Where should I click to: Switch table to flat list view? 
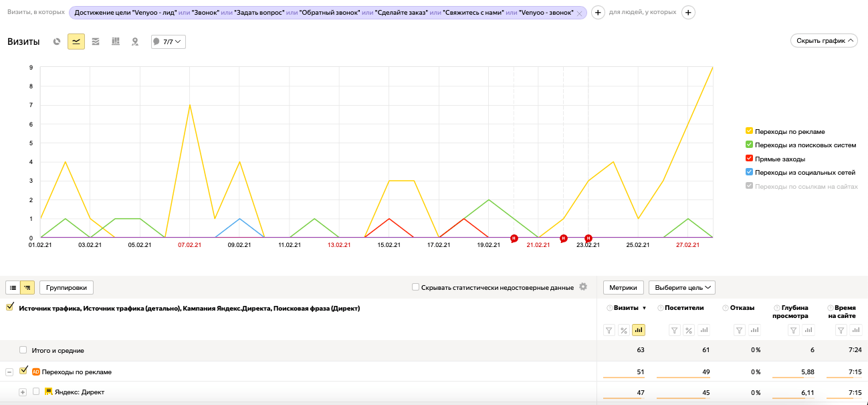tap(13, 287)
